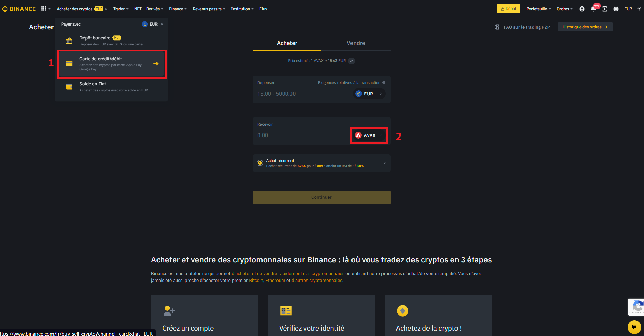Open the EUR fiat currency selector in Dépenser

pos(369,94)
